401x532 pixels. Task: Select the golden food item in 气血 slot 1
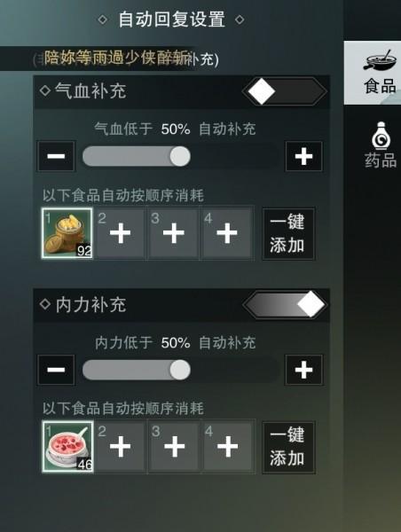pos(67,233)
